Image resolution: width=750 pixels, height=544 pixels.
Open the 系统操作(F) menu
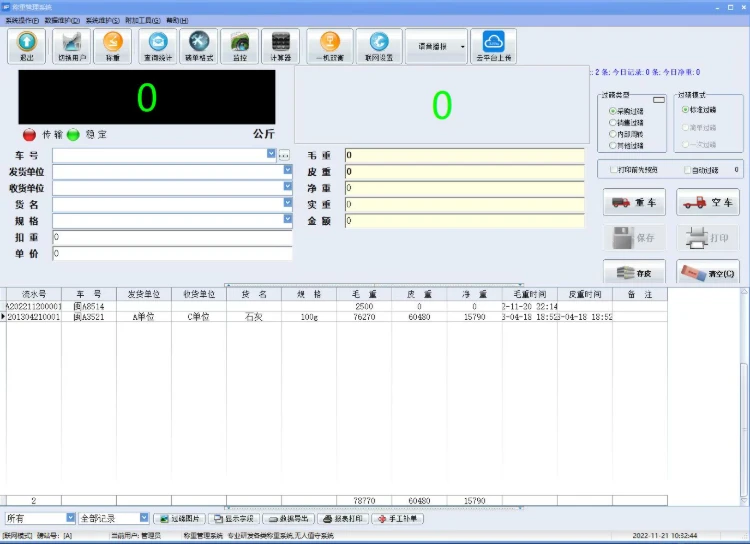tap(22, 21)
